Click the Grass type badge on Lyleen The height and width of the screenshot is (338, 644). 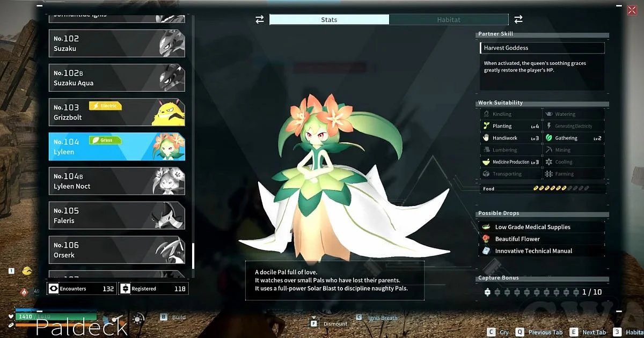105,140
